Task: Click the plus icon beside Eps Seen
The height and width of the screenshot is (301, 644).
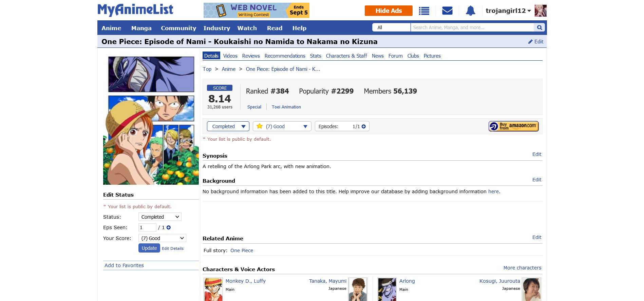Action: pyautogui.click(x=169, y=227)
